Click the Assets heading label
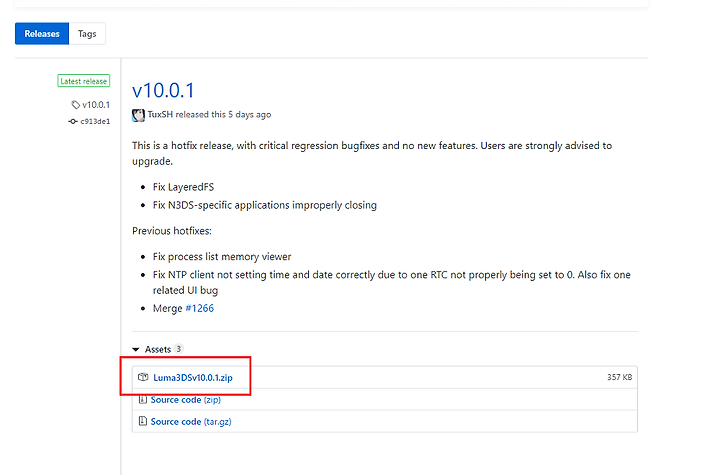Viewport: 720px width, 475px height. tap(158, 350)
